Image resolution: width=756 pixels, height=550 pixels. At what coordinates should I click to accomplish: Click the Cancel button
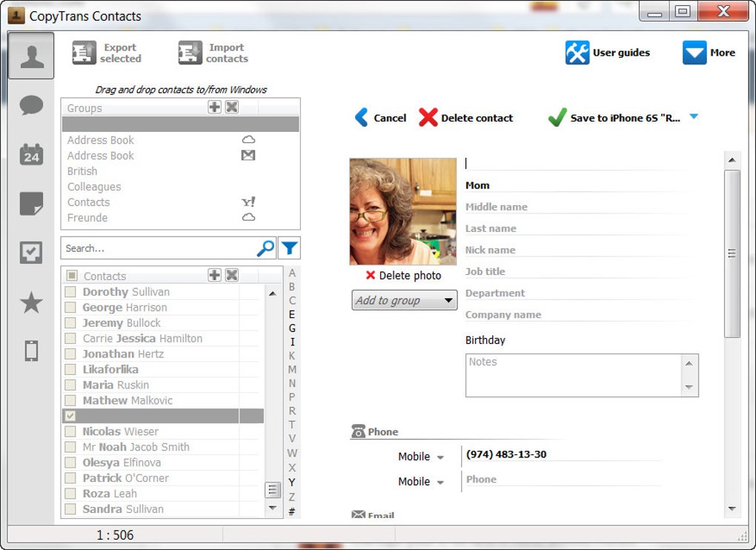pyautogui.click(x=380, y=118)
